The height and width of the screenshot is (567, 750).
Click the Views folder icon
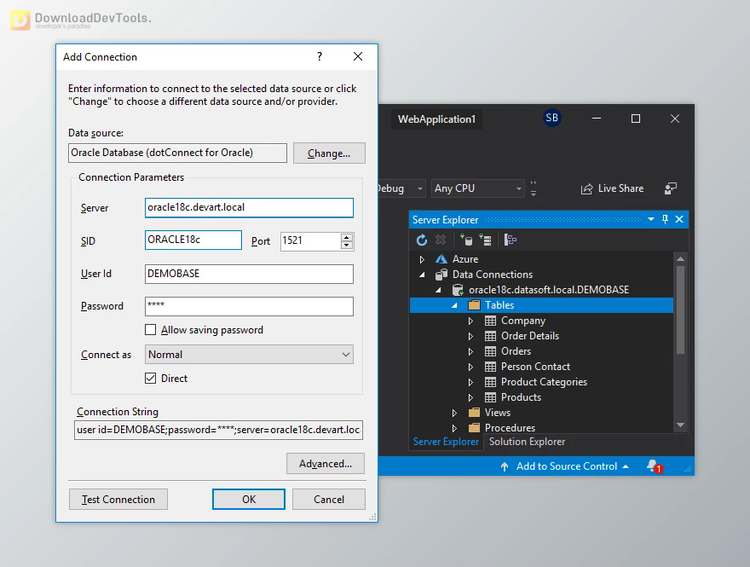(474, 412)
